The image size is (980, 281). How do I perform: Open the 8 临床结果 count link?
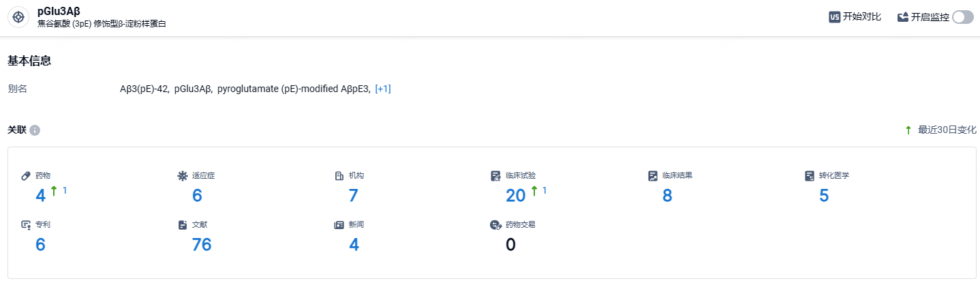[x=667, y=196]
